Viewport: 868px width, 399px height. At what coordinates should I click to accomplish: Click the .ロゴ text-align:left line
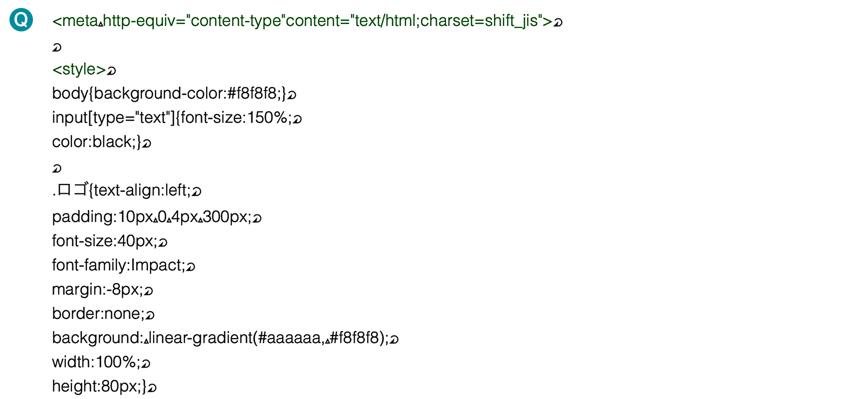pyautogui.click(x=127, y=191)
